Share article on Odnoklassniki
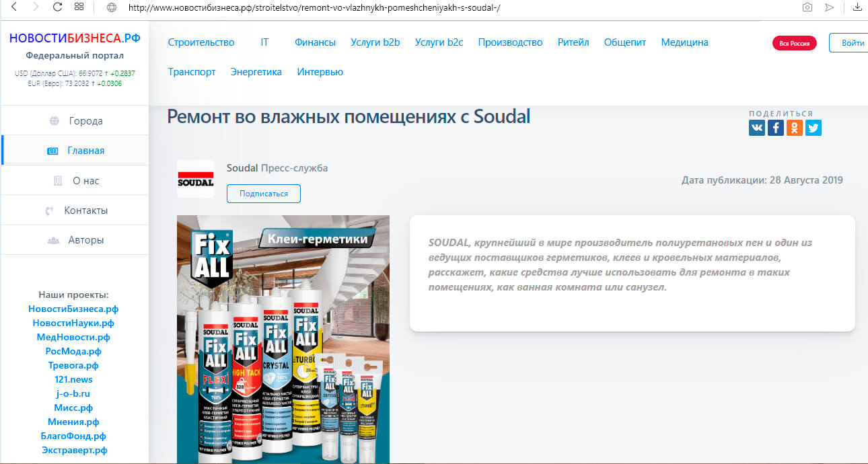The height and width of the screenshot is (464, 868). (x=795, y=128)
